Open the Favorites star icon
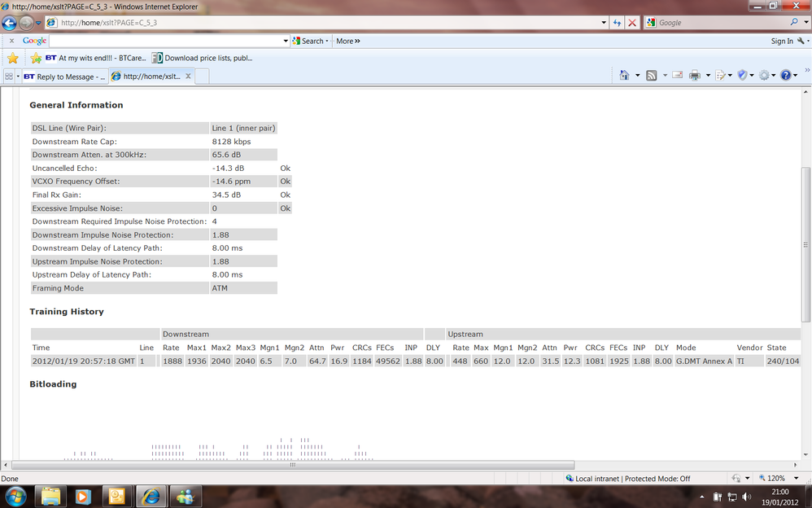Image resolution: width=812 pixels, height=508 pixels. [13, 58]
